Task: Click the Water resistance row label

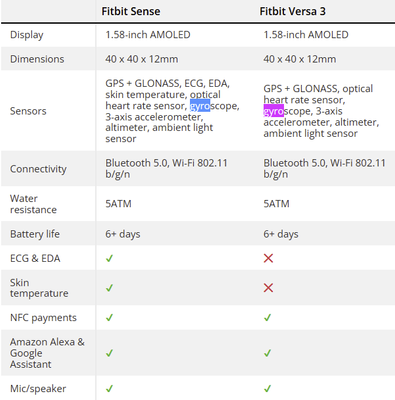Action: [x=33, y=204]
